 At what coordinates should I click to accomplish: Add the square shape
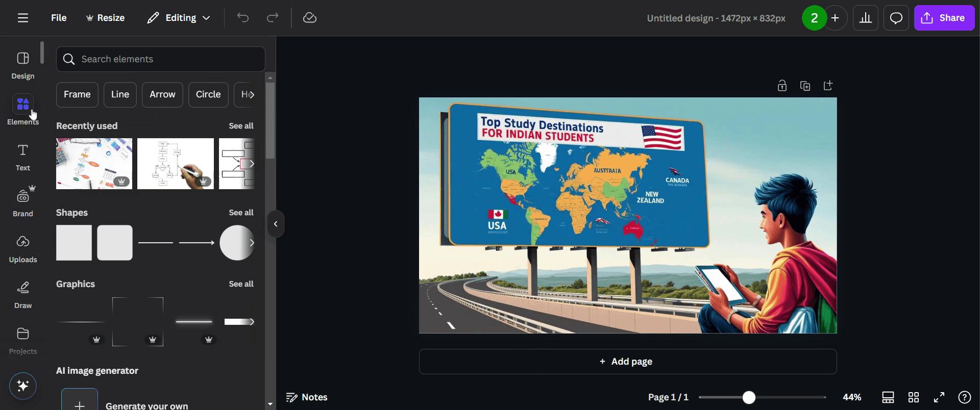pos(74,243)
